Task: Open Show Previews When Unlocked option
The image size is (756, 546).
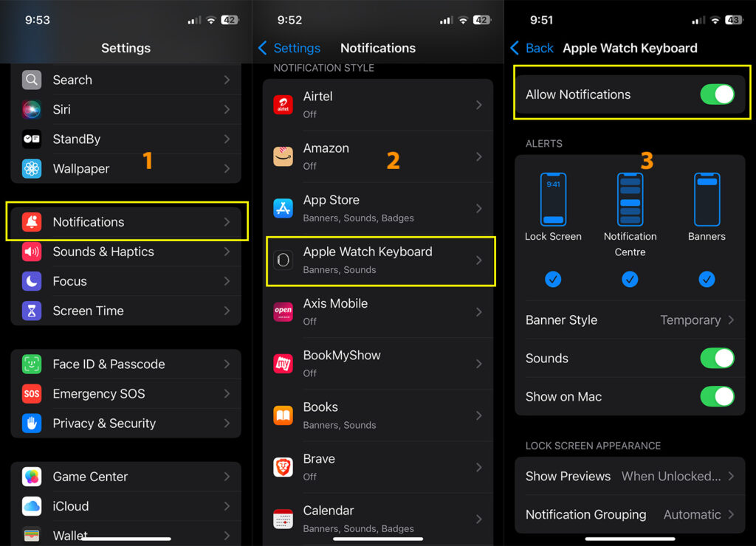Action: [630, 476]
